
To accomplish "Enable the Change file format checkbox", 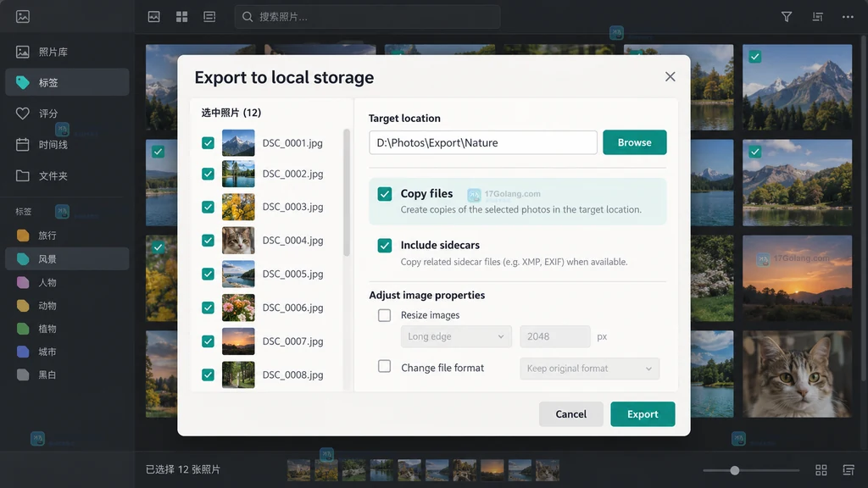I will [x=384, y=366].
